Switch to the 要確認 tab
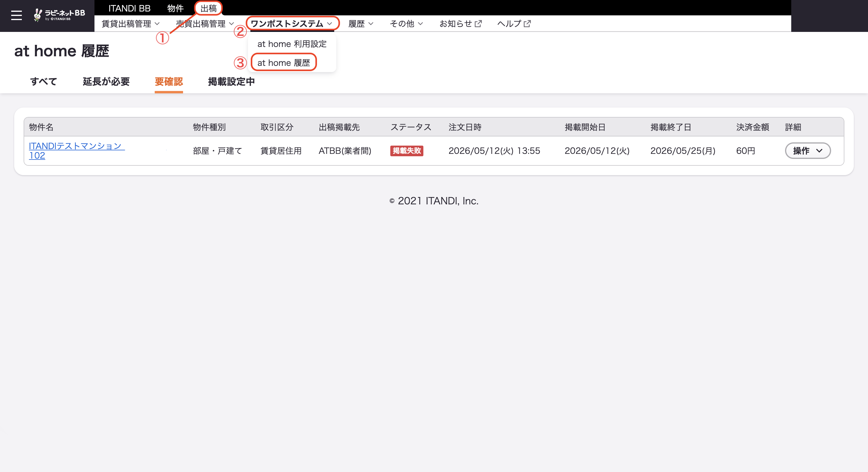 [x=169, y=81]
